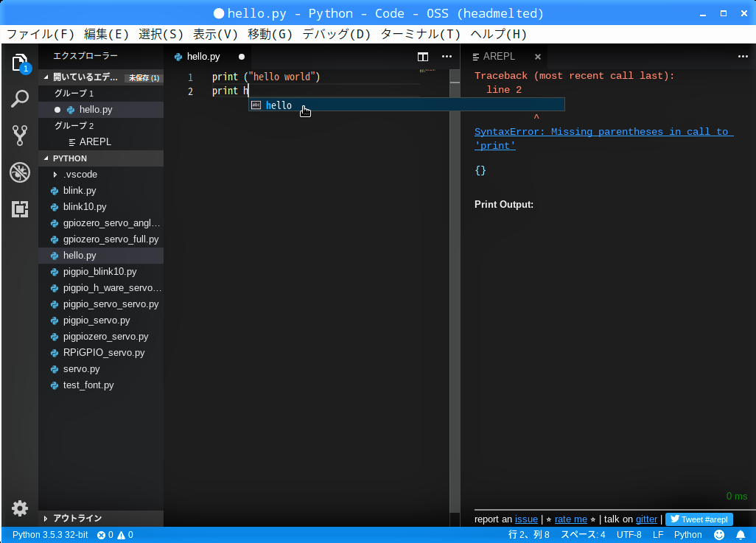Open RPiGPIO_servo.py file
This screenshot has height=543, width=756.
101,352
